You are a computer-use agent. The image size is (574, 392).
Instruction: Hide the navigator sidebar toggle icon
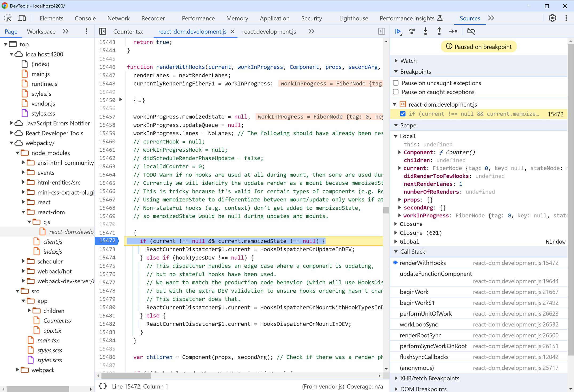[x=103, y=31]
